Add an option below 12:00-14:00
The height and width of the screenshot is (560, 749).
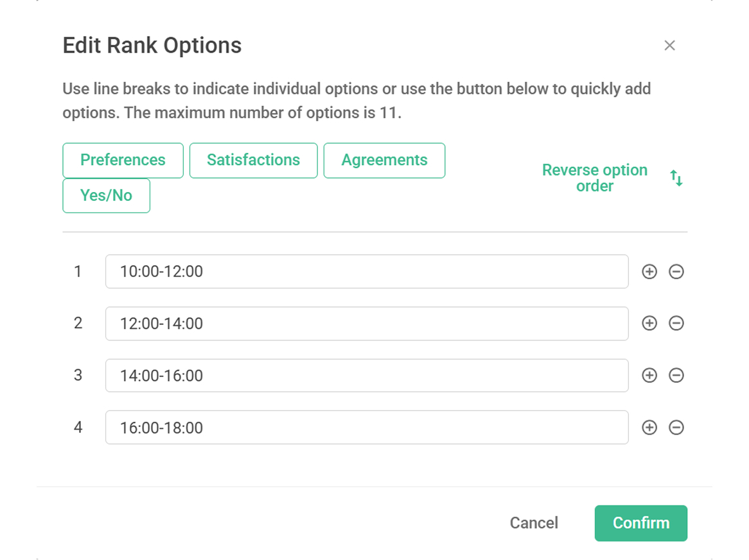pos(649,324)
